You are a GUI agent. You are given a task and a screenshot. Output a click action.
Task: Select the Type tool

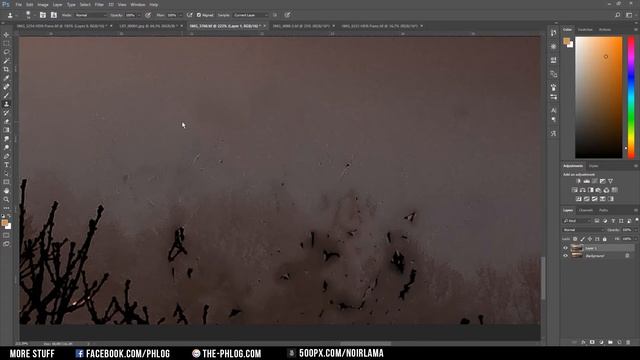pos(6,165)
